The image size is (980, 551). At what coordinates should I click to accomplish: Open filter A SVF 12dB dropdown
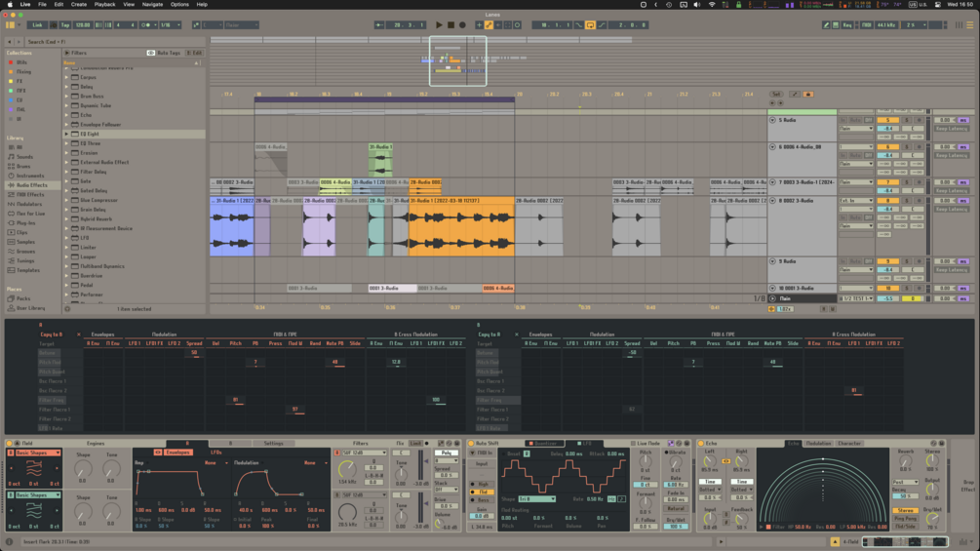pyautogui.click(x=365, y=453)
